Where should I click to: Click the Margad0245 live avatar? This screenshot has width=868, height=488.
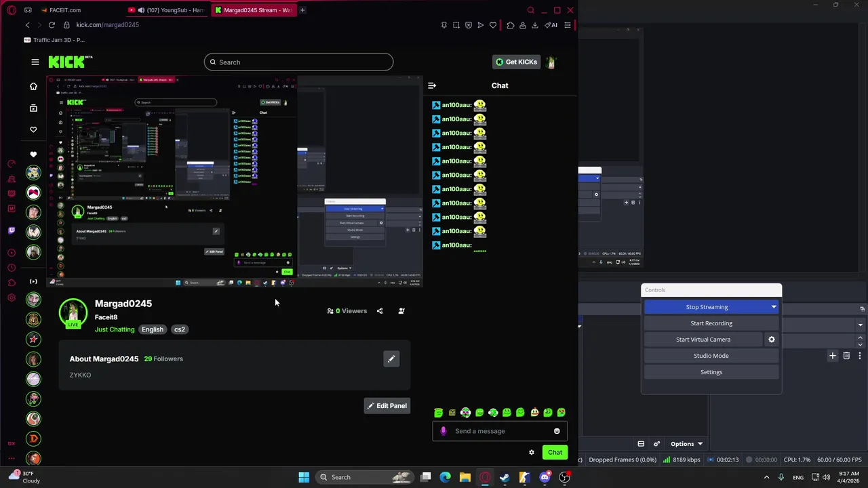coord(73,313)
